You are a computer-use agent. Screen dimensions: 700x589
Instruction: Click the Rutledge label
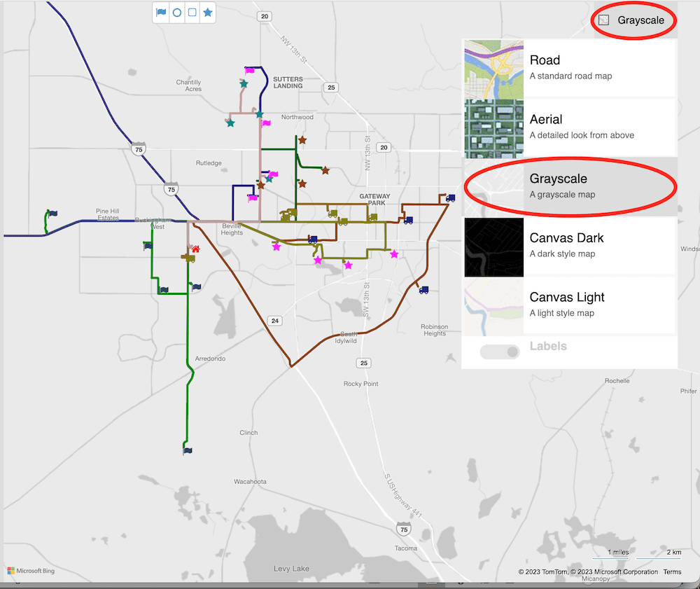[x=209, y=163]
